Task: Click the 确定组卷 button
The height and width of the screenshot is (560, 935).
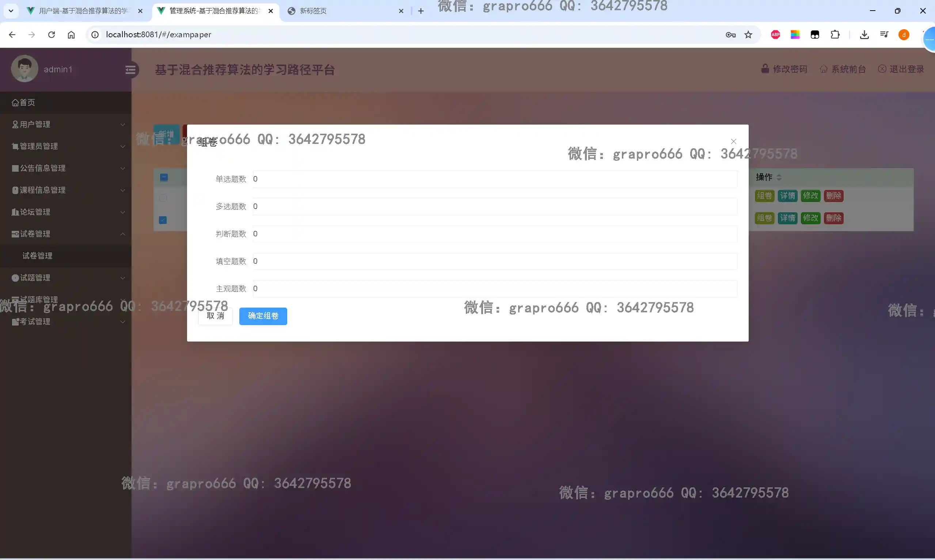Action: (x=263, y=316)
